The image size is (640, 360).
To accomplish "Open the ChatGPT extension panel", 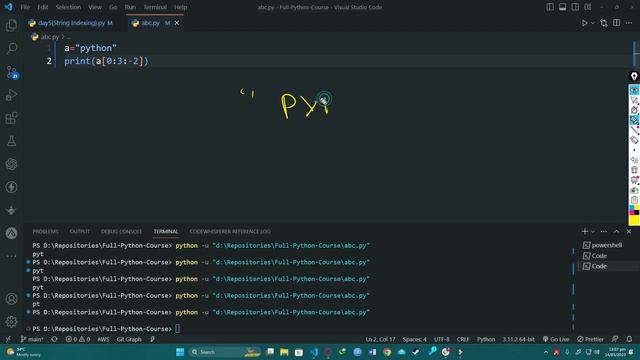I will (x=11, y=164).
